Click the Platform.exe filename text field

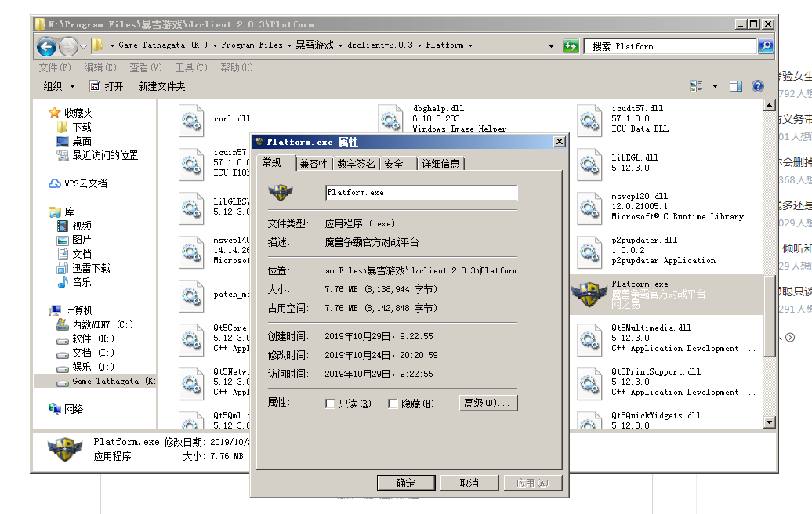pos(421,193)
